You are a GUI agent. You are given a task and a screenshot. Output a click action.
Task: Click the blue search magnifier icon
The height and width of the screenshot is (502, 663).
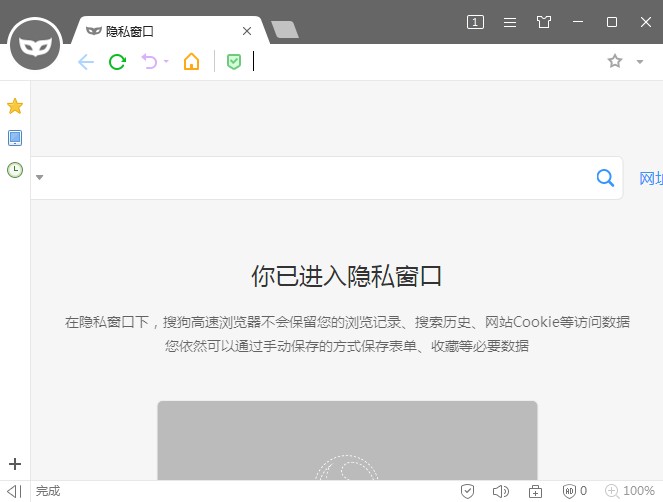605,178
